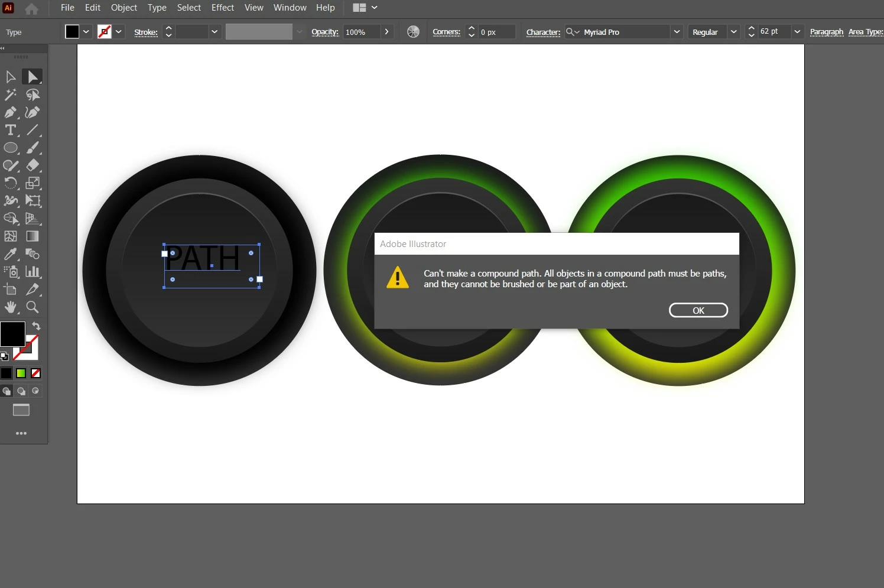Open the Paragraph panel link

coord(827,32)
